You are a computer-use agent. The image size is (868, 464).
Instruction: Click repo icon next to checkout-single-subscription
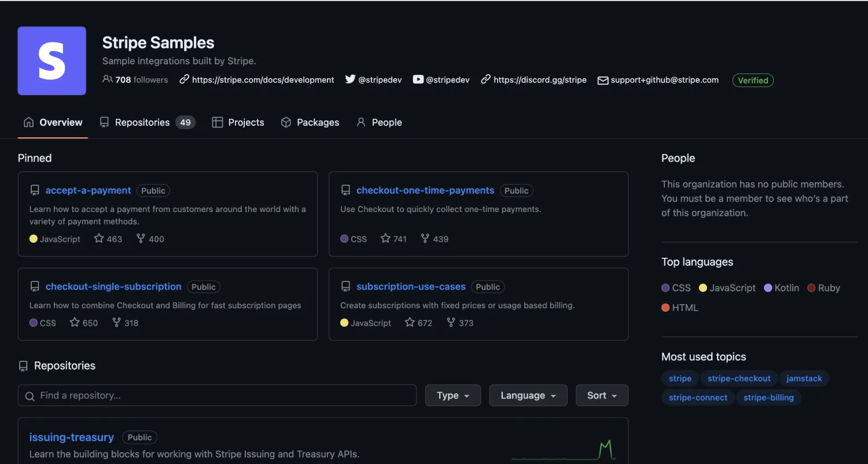(35, 286)
